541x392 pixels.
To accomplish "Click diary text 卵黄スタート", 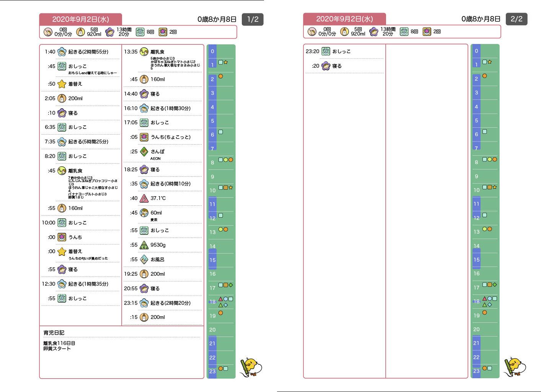I will pyautogui.click(x=57, y=348).
